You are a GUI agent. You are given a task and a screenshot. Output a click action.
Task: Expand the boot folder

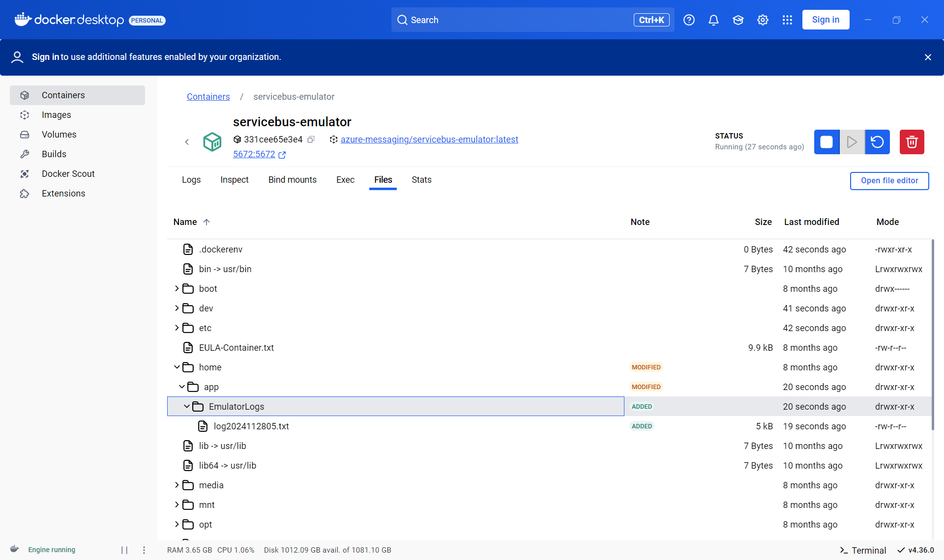(x=177, y=288)
